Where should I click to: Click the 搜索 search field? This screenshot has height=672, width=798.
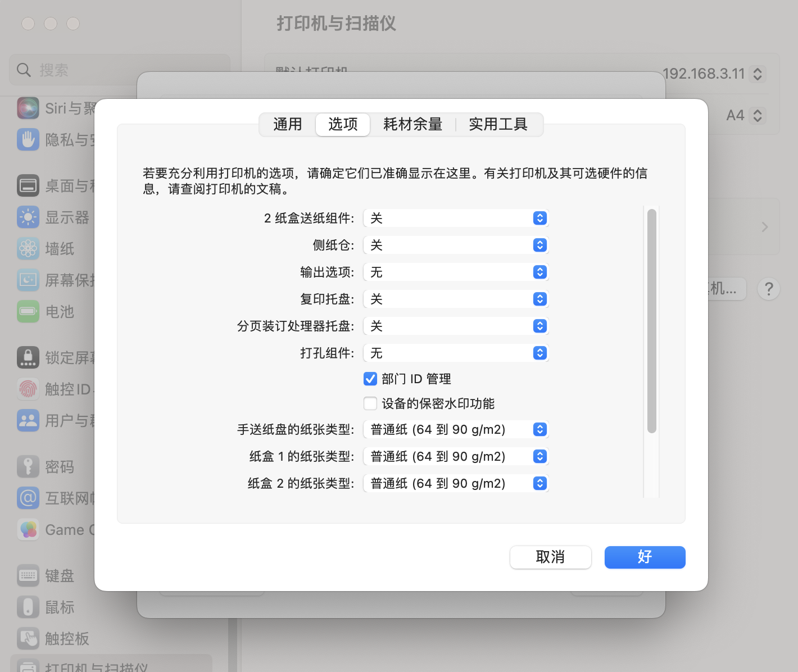click(120, 70)
